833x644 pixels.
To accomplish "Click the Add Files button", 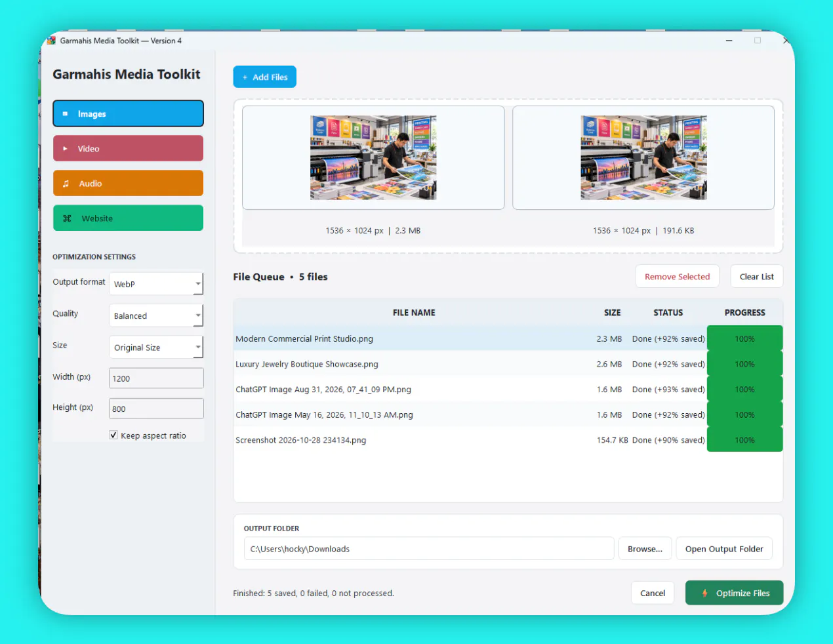I will coord(264,77).
